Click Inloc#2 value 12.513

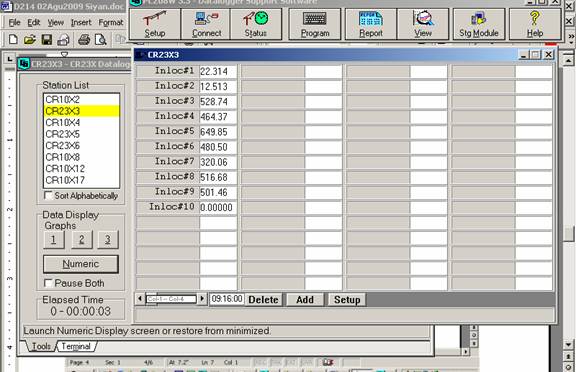point(218,87)
